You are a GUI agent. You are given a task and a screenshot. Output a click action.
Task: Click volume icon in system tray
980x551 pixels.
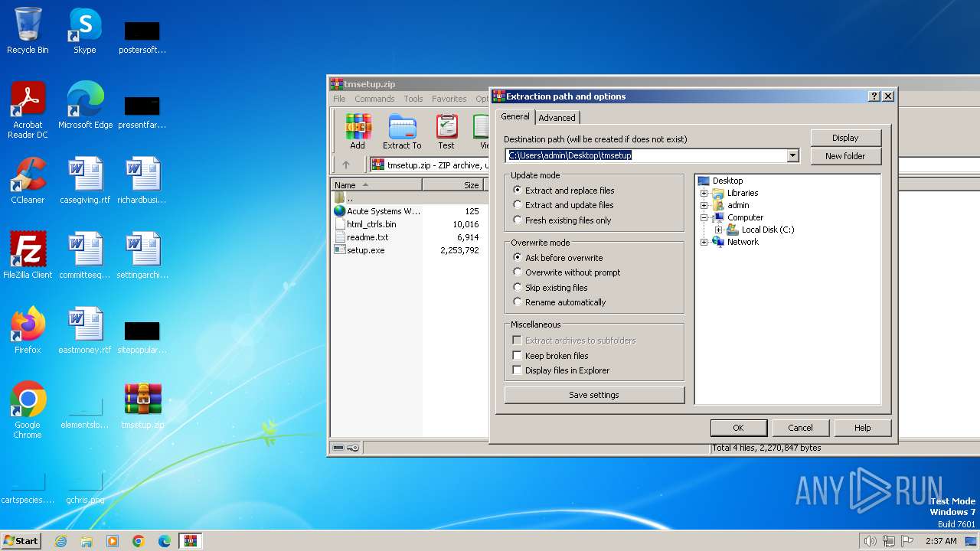(870, 541)
